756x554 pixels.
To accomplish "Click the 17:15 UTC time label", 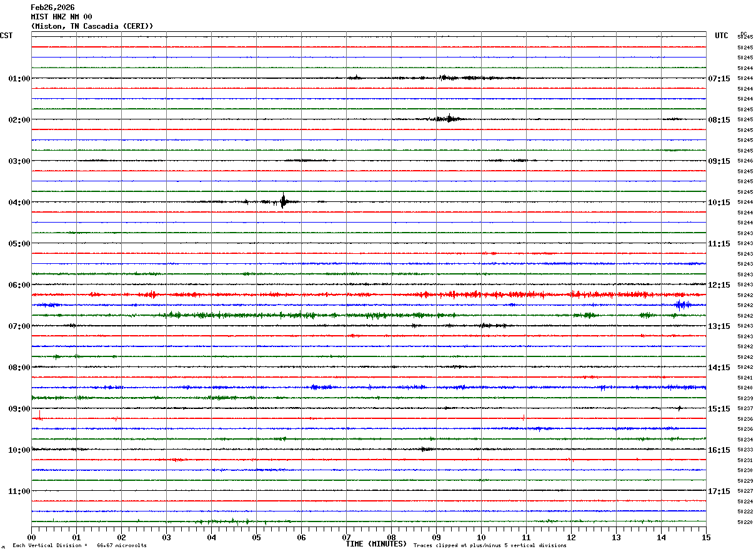I will [719, 491].
